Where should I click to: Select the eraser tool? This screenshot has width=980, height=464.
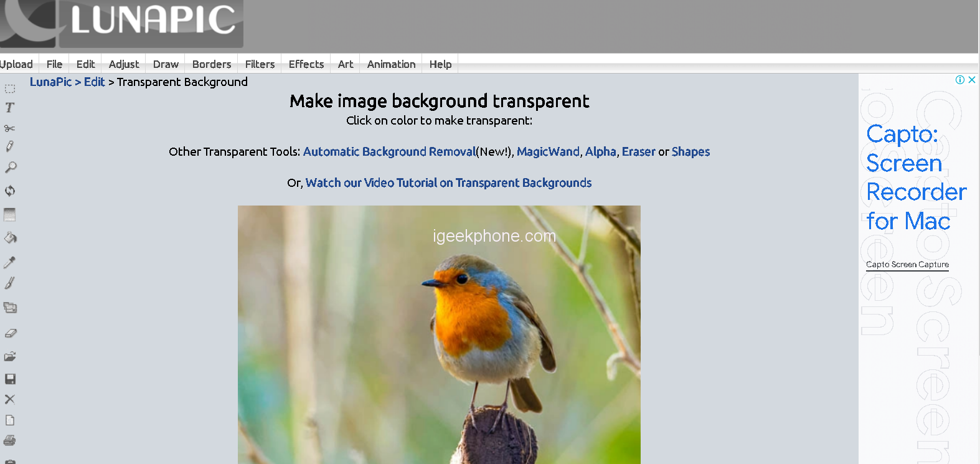pyautogui.click(x=11, y=333)
